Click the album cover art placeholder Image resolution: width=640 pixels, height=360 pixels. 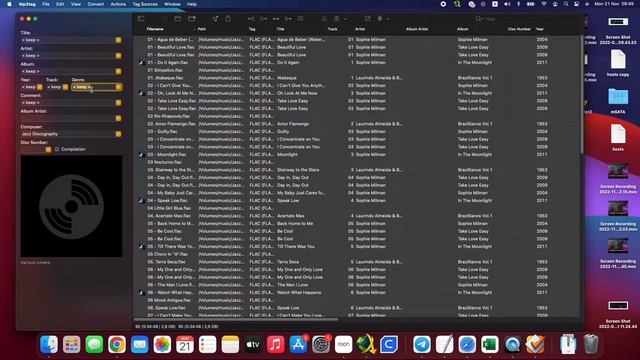[71, 206]
